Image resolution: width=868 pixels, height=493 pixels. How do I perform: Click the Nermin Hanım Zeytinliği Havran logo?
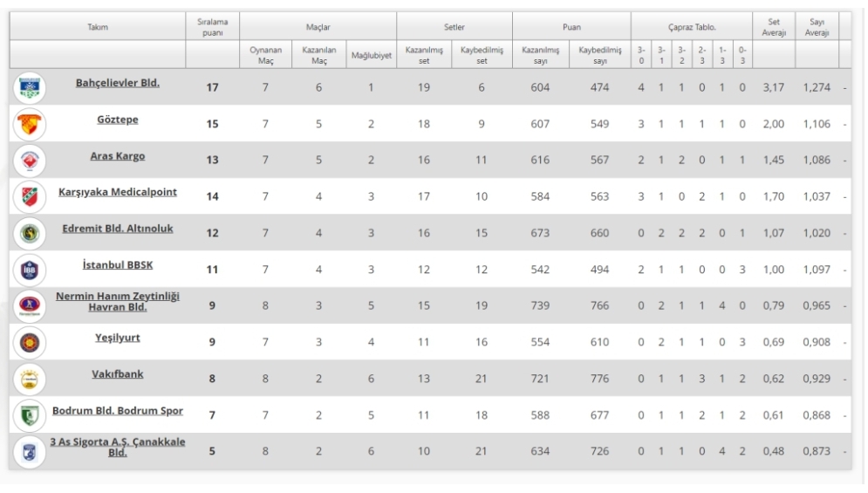coord(30,305)
